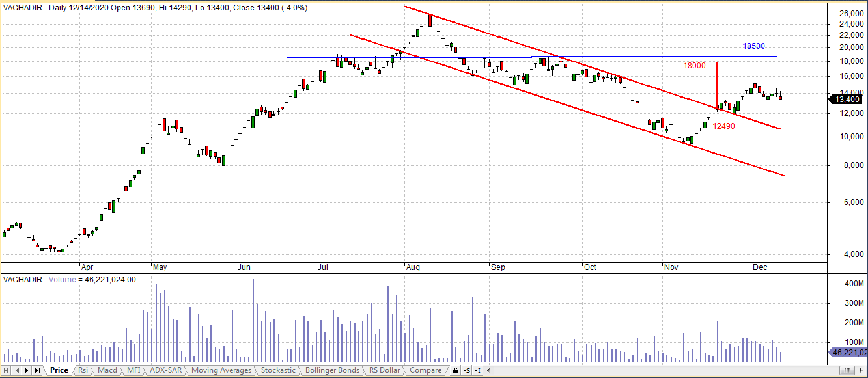
Task: Switch to the Stockastic tab
Action: click(278, 370)
